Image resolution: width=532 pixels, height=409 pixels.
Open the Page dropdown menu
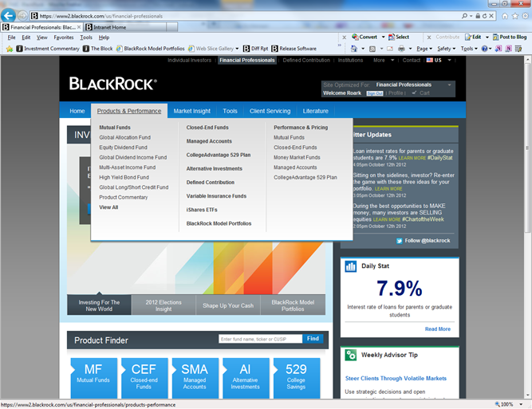point(424,49)
